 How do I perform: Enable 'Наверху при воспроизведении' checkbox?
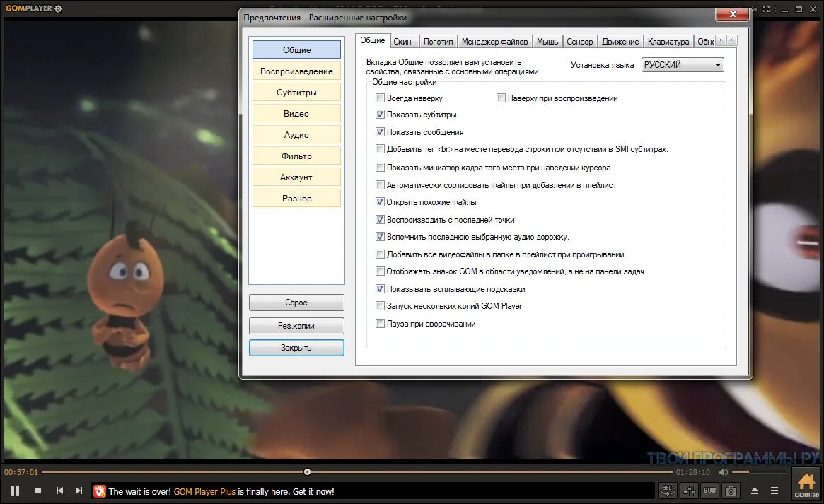(x=501, y=98)
